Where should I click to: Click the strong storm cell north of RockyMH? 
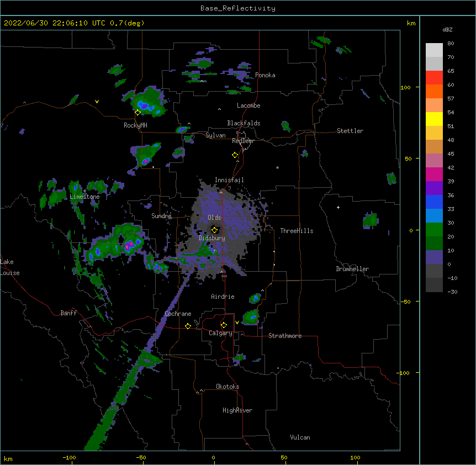click(148, 102)
